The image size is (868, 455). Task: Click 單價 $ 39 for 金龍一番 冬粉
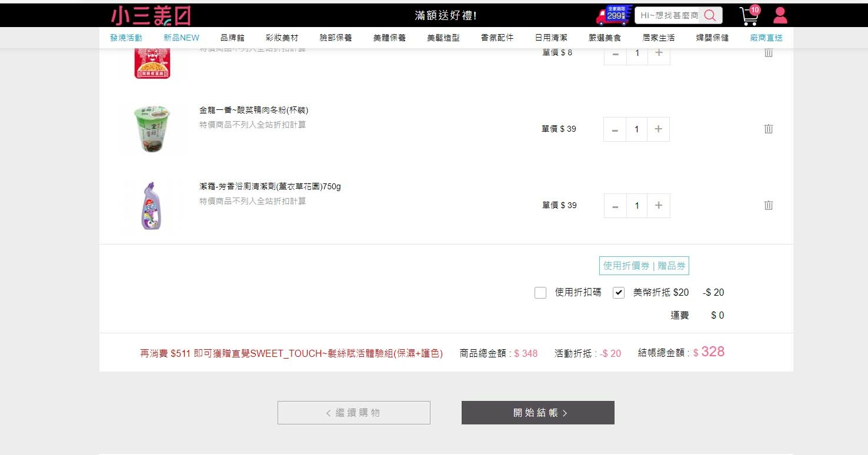(x=559, y=129)
